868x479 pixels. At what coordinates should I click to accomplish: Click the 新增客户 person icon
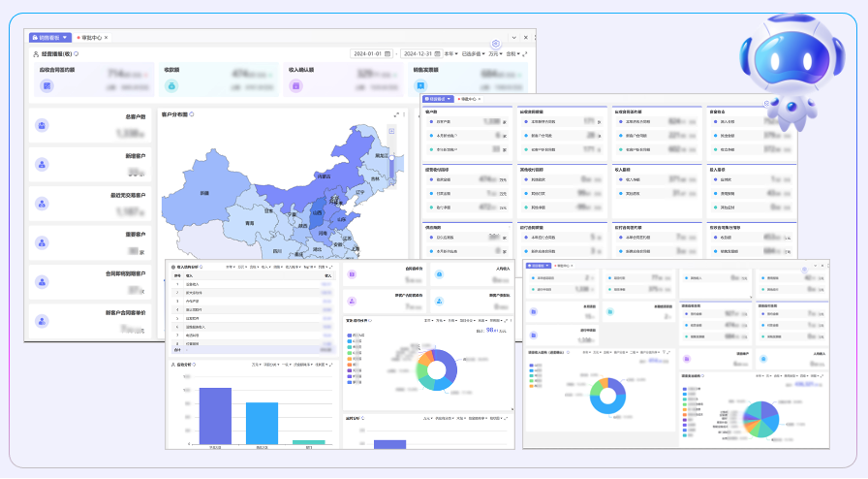[x=42, y=165]
